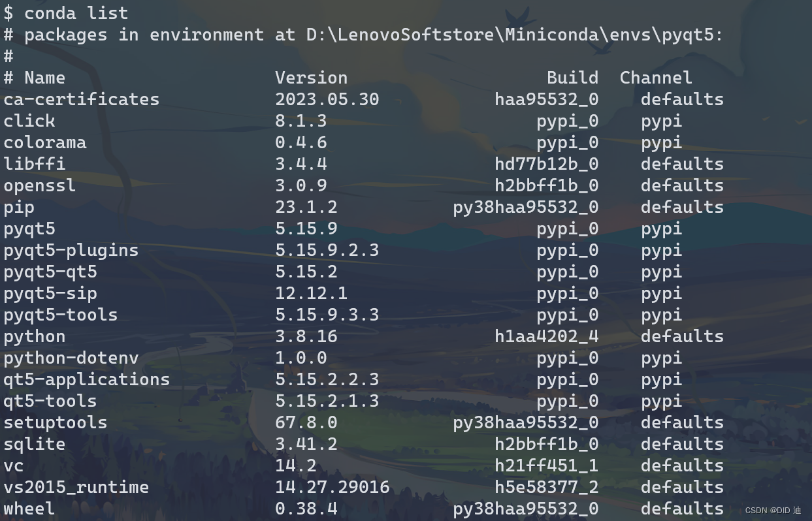Select version 5.15.2 of pyqt5-qt5
This screenshot has width=812, height=521.
(306, 271)
